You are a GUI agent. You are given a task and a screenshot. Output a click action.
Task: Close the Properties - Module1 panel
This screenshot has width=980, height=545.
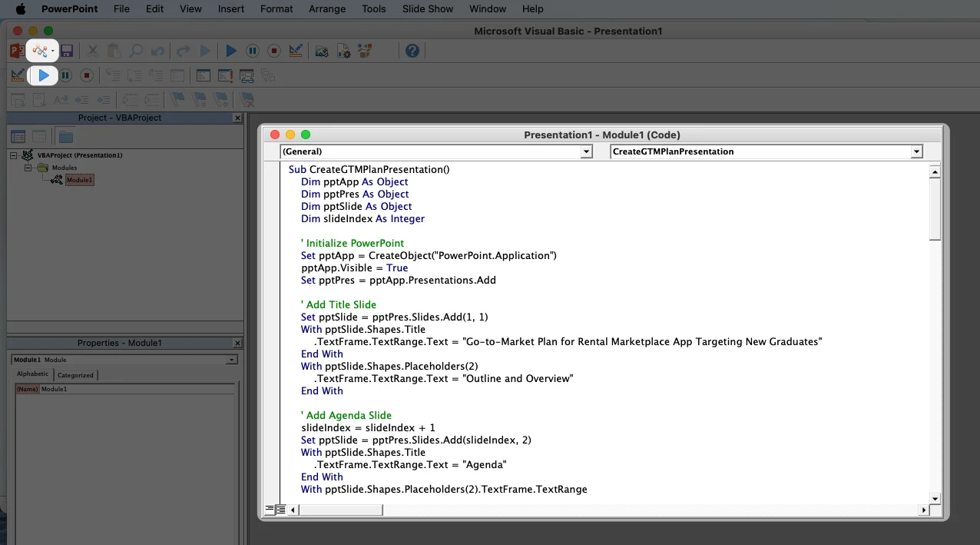click(x=237, y=344)
